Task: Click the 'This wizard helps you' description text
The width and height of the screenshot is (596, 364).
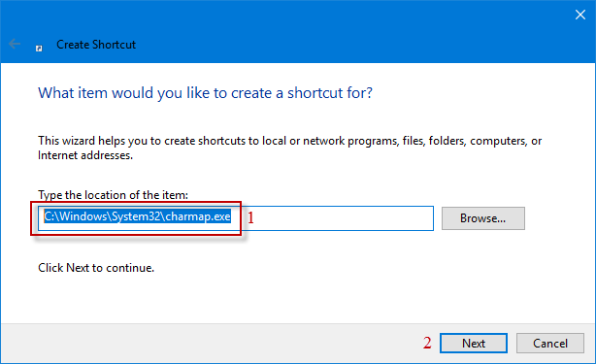Action: click(289, 148)
